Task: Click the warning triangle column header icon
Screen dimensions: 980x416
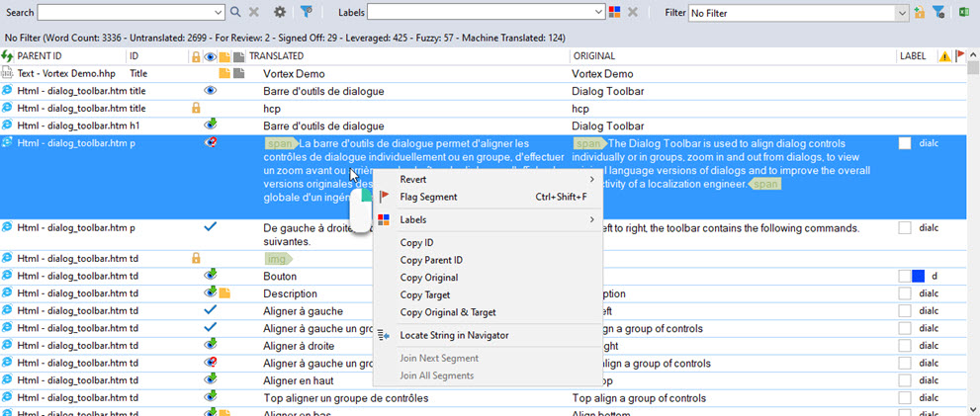Action: point(943,56)
